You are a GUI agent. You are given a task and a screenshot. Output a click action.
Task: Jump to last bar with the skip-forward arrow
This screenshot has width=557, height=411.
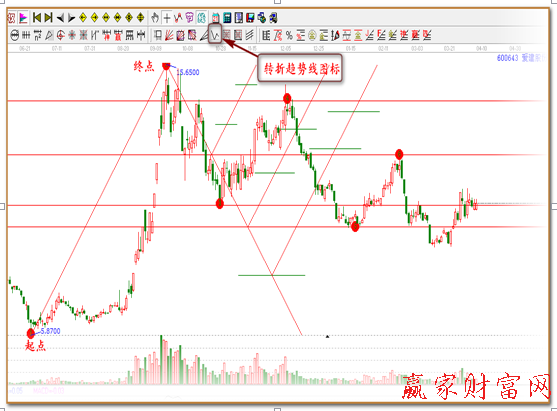48,17
